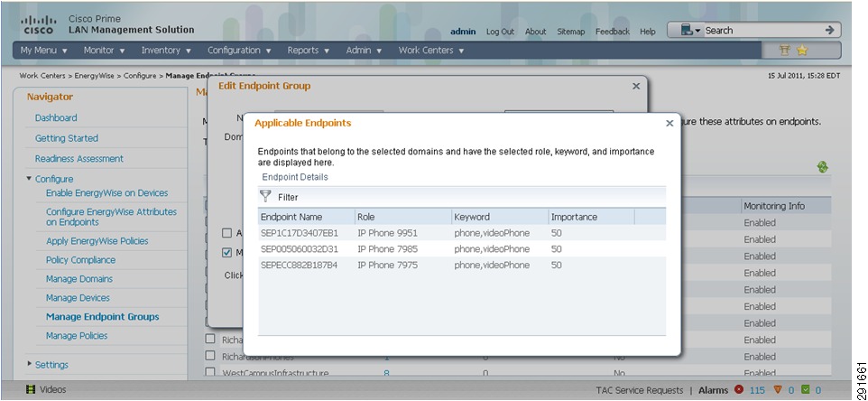This screenshot has width=868, height=401.
Task: Select the WestCampusInfrastructure row checkbox
Action: coord(210,372)
